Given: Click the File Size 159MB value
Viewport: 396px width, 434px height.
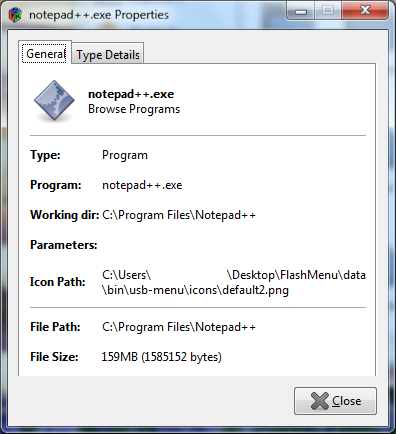Looking at the screenshot, I should tap(161, 357).
